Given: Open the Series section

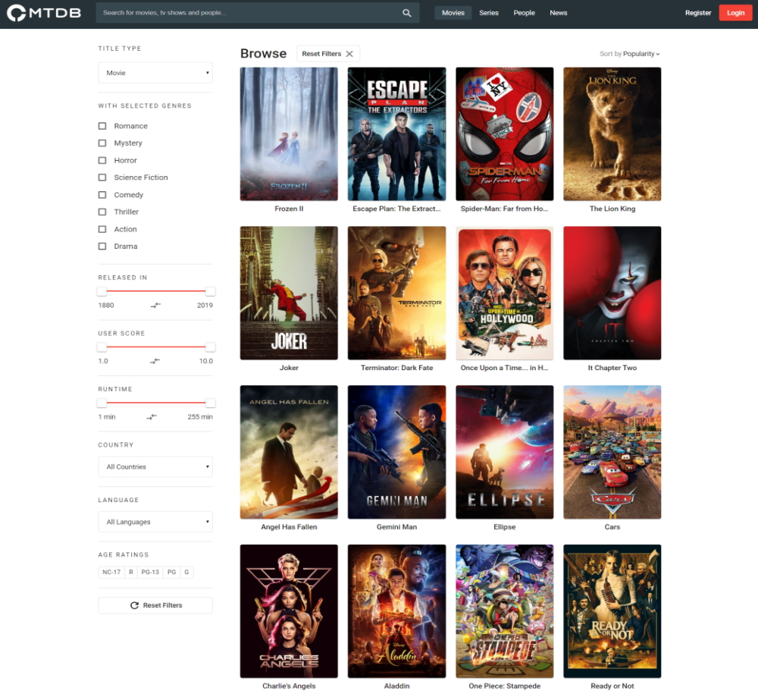Looking at the screenshot, I should (489, 13).
